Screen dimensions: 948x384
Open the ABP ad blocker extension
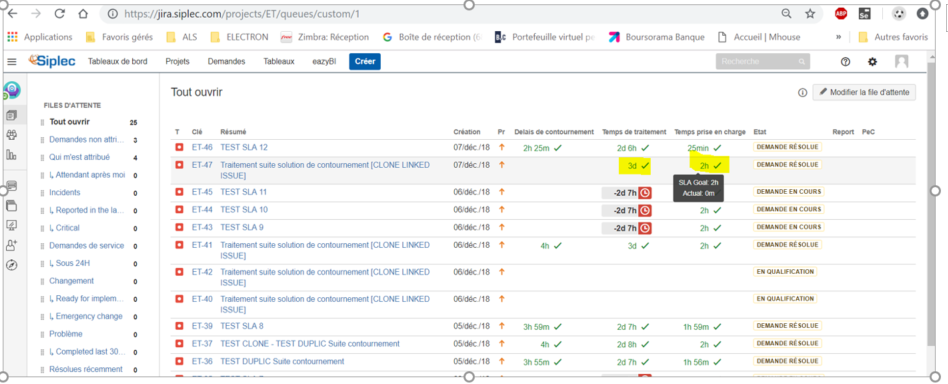[x=841, y=13]
